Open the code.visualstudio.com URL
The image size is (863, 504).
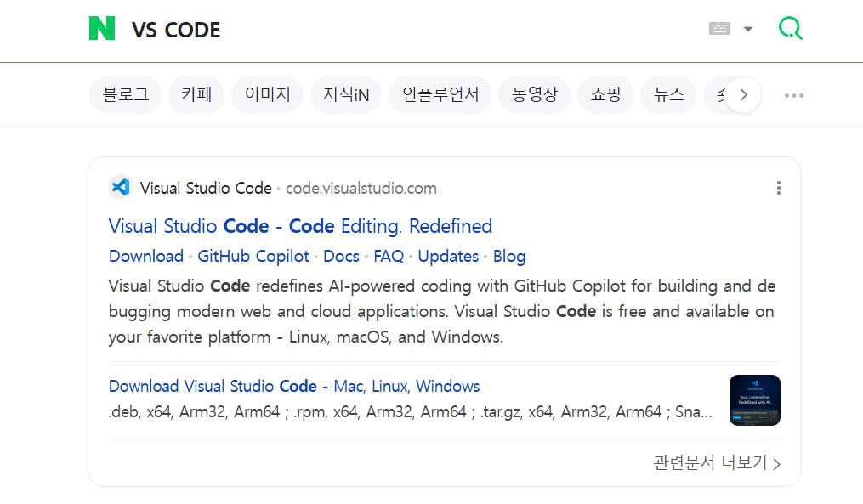point(361,188)
